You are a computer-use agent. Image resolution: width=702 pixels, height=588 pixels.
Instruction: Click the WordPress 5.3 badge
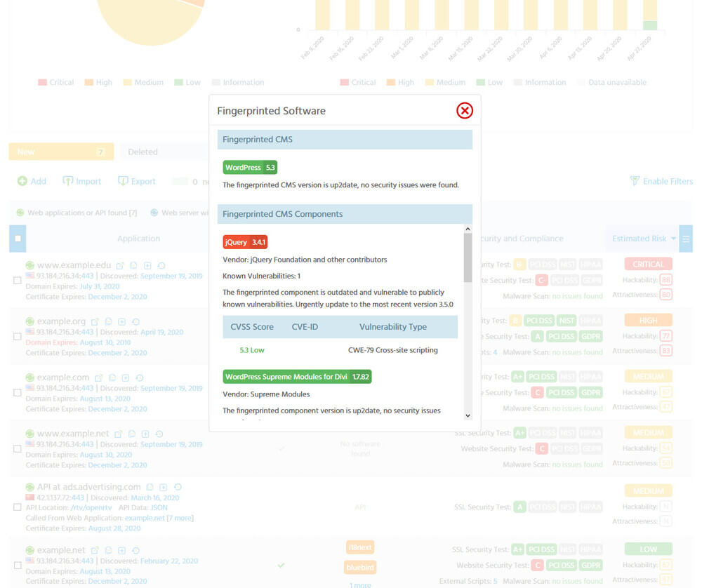click(x=250, y=168)
